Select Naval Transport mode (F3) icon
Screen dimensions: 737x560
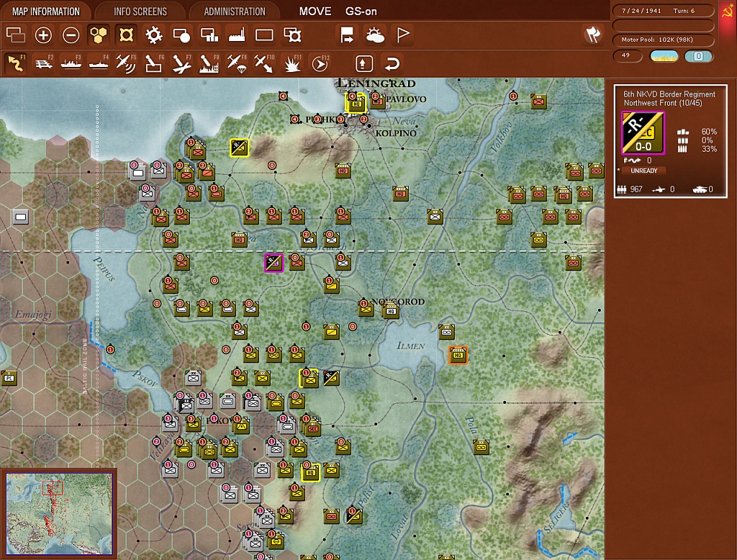click(71, 63)
